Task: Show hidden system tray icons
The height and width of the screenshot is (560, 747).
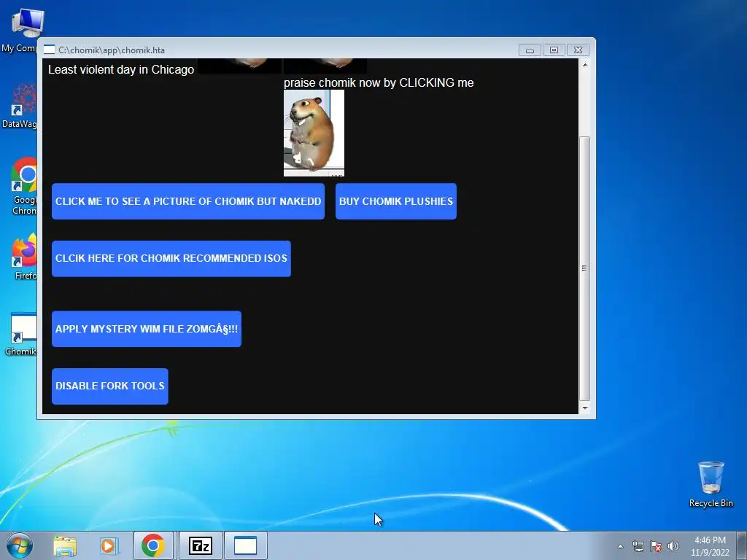Action: (x=620, y=546)
